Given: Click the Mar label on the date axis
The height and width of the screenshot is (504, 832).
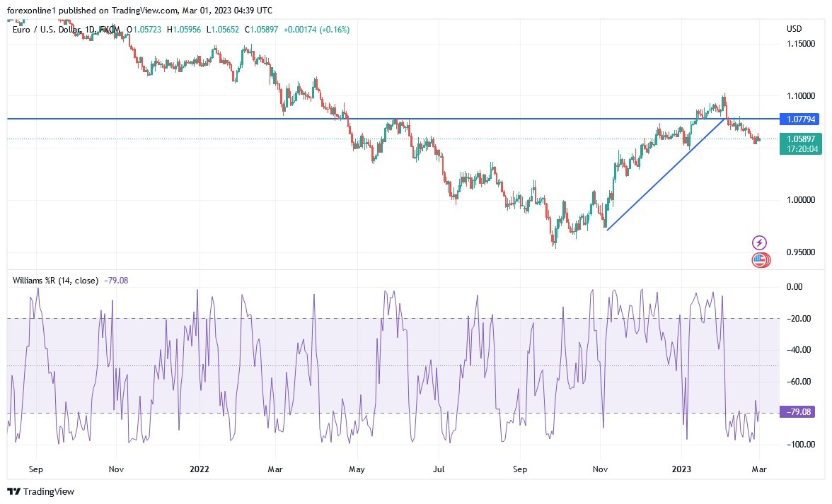Looking at the screenshot, I should 759,469.
